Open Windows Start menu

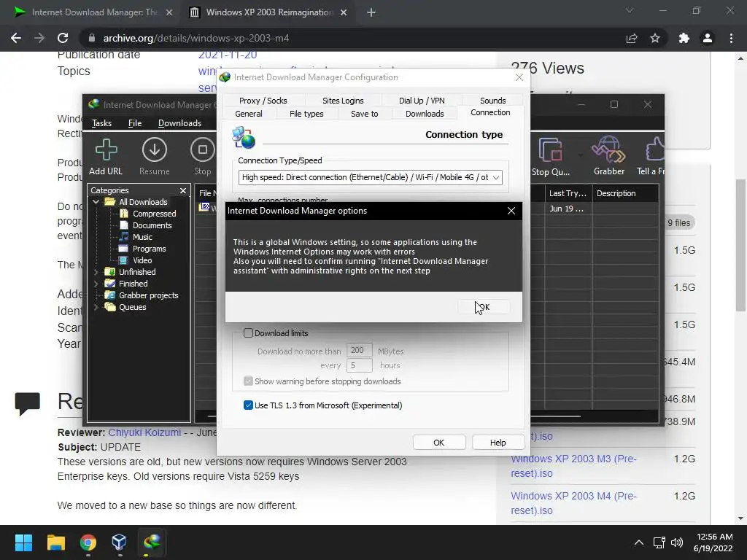point(23,542)
